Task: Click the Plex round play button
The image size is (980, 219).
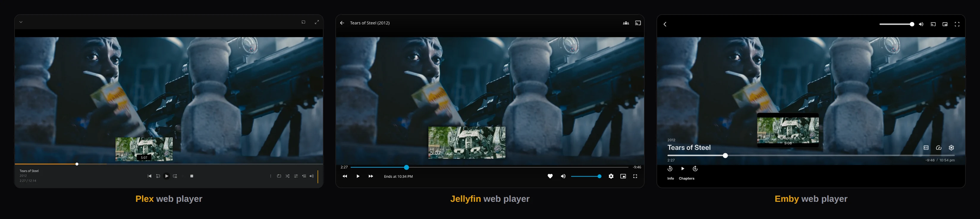Action: point(167,176)
